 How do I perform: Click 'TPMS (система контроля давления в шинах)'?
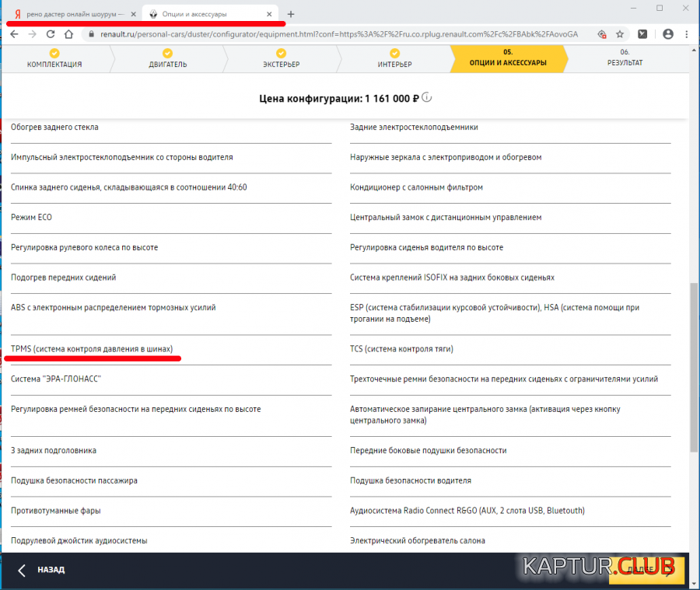pos(92,349)
